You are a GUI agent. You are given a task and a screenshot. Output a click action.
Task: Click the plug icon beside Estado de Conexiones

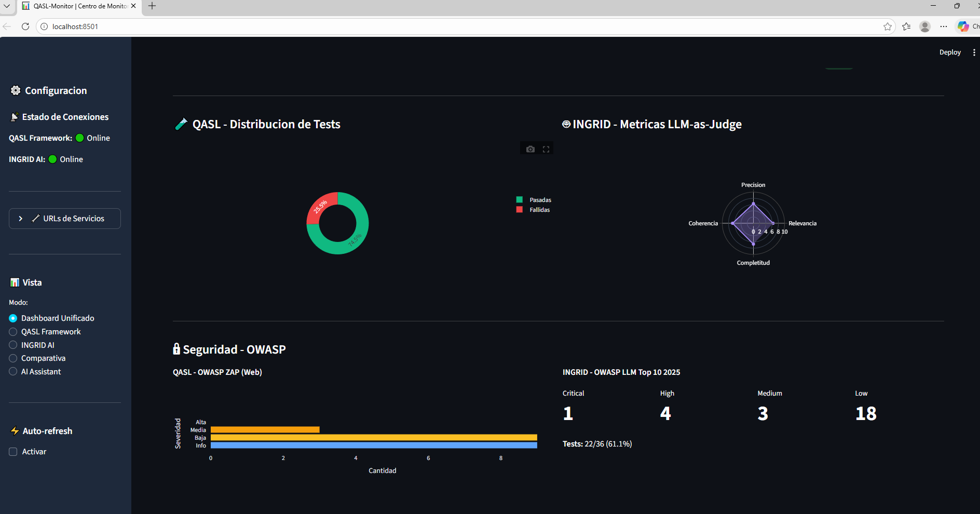point(15,116)
